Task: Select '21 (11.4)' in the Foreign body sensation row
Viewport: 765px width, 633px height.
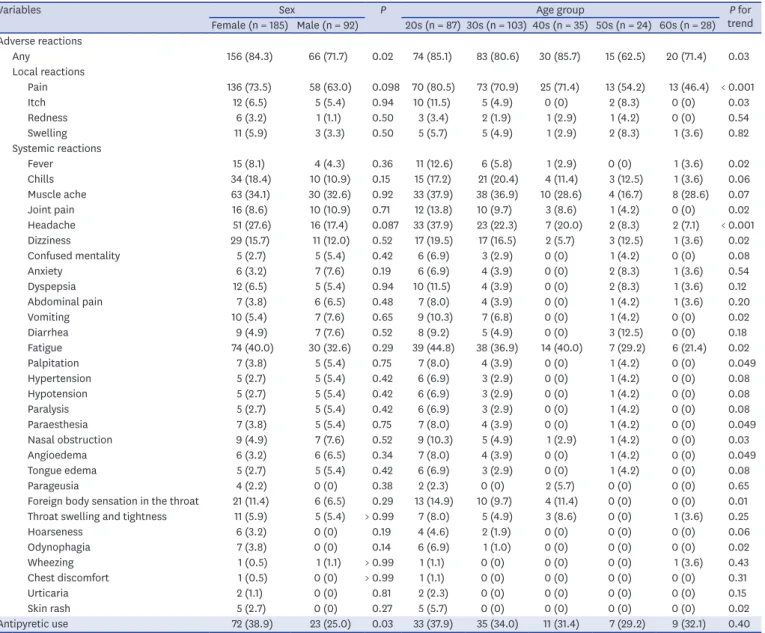Action: (250, 501)
